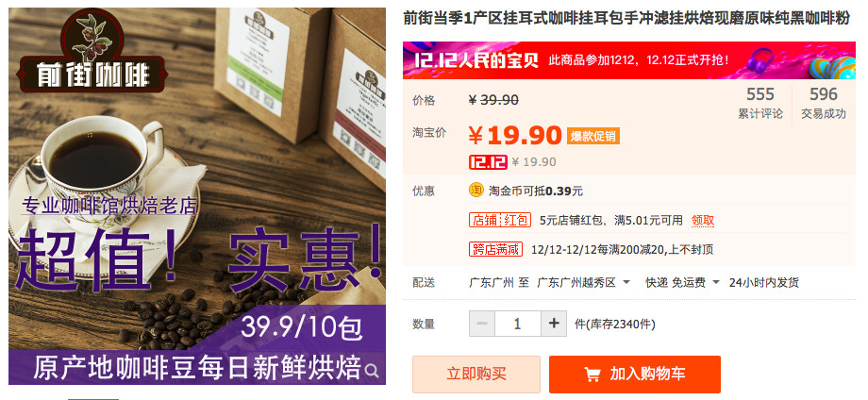The width and height of the screenshot is (868, 400).
Task: Click the shopping cart icon
Action: click(x=592, y=375)
